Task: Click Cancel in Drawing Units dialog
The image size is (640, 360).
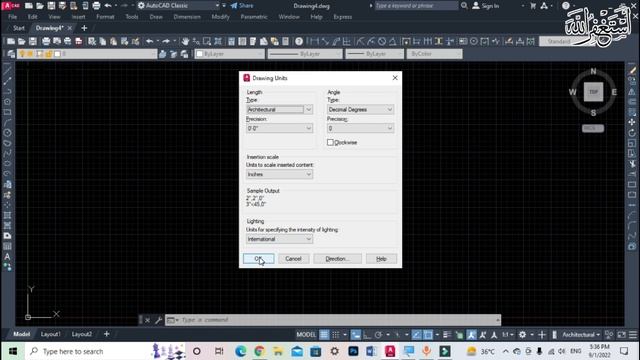Action: 293,259
